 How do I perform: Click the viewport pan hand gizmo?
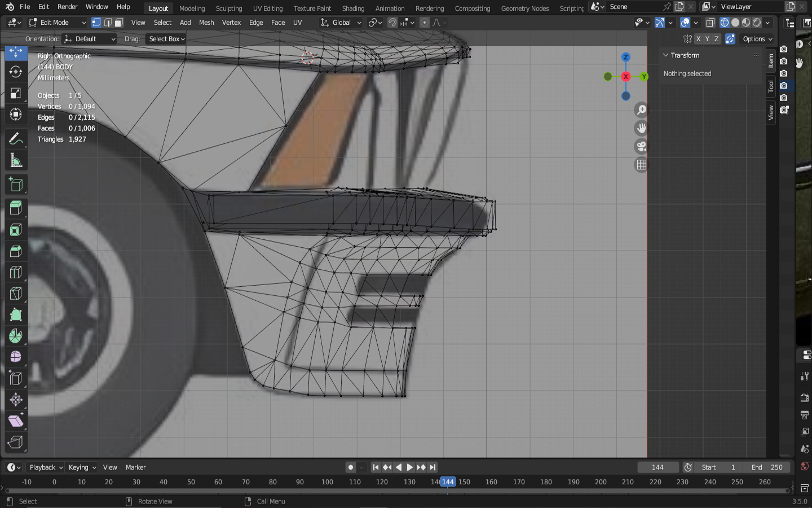pyautogui.click(x=642, y=128)
